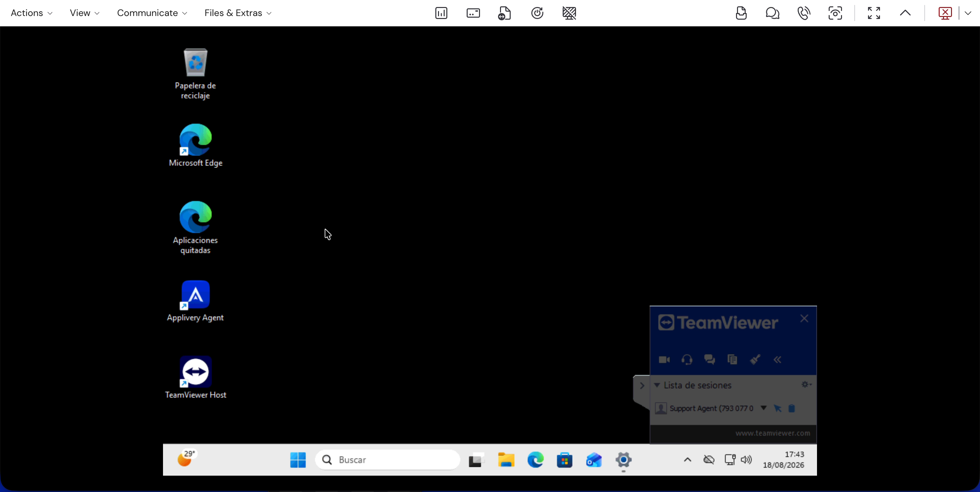This screenshot has height=492, width=980.
Task: Click the password entry card icon
Action: (473, 13)
